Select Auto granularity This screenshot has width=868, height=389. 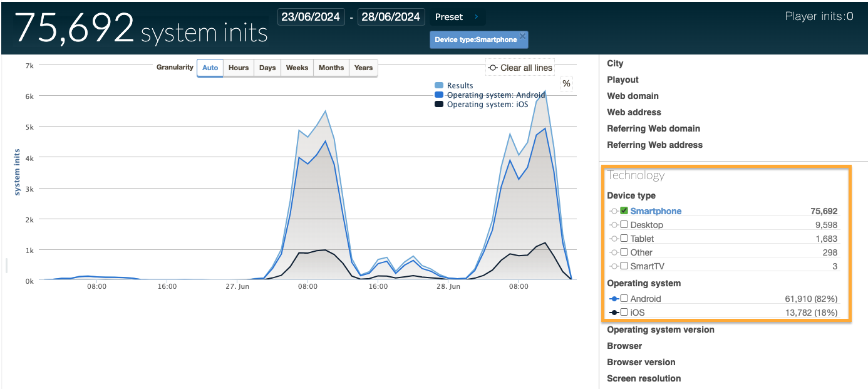click(x=210, y=68)
